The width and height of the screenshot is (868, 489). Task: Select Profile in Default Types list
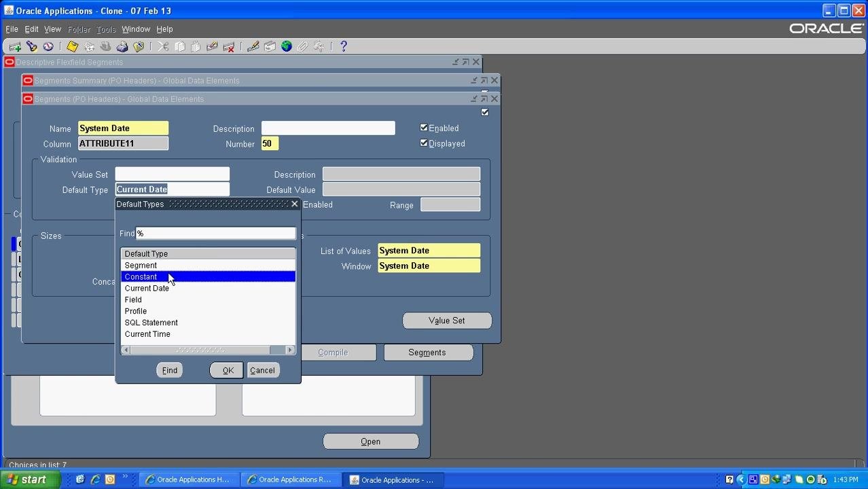tap(208, 312)
